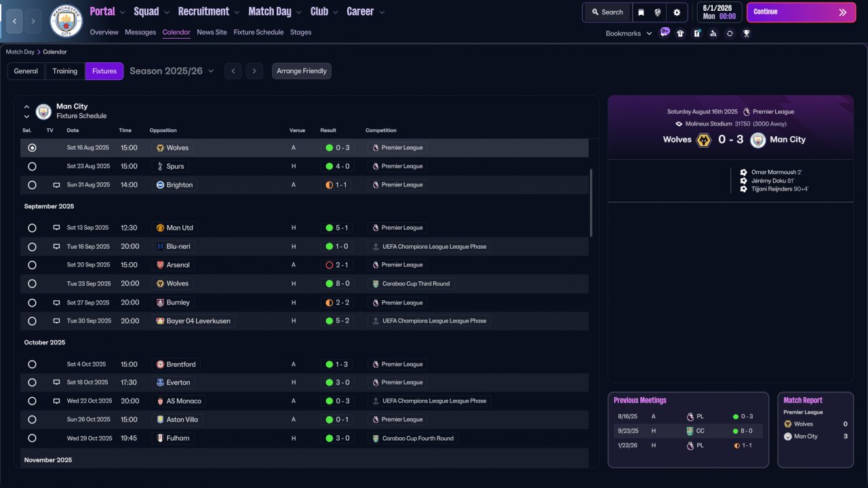Select the Arsenal fixture radio button

coord(32,265)
